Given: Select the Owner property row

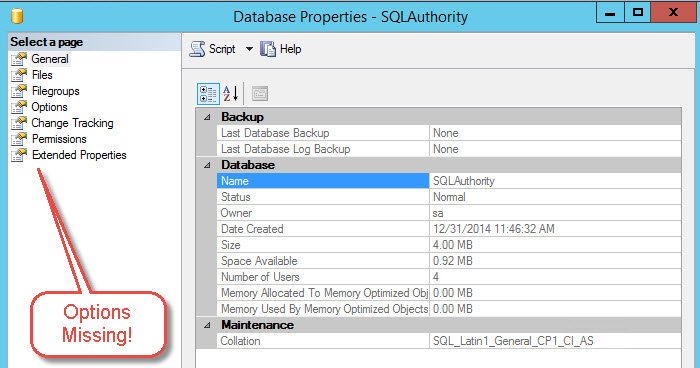Looking at the screenshot, I should pos(449,213).
